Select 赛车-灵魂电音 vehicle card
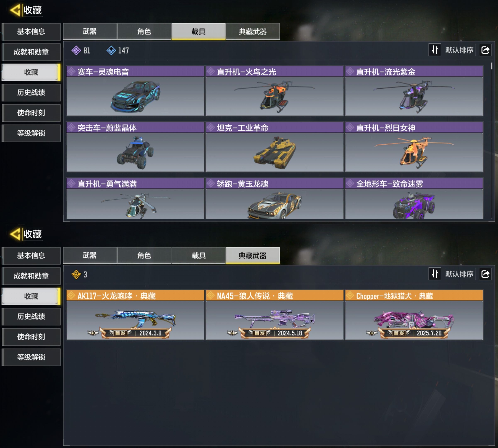The image size is (498, 448). pyautogui.click(x=135, y=91)
